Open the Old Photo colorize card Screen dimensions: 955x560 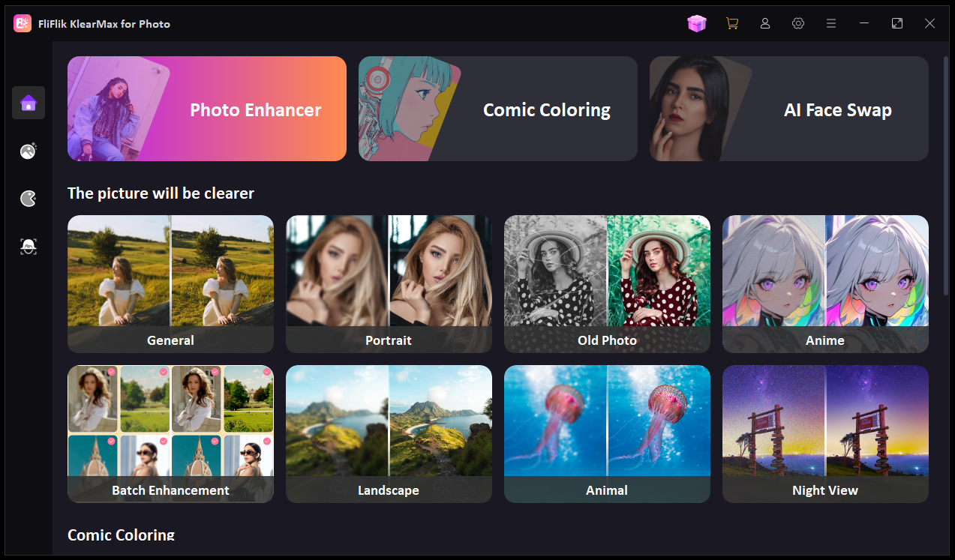(607, 284)
